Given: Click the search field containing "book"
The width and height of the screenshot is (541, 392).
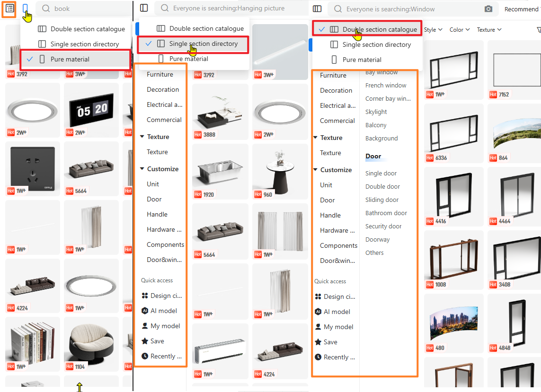Looking at the screenshot, I should tap(85, 9).
